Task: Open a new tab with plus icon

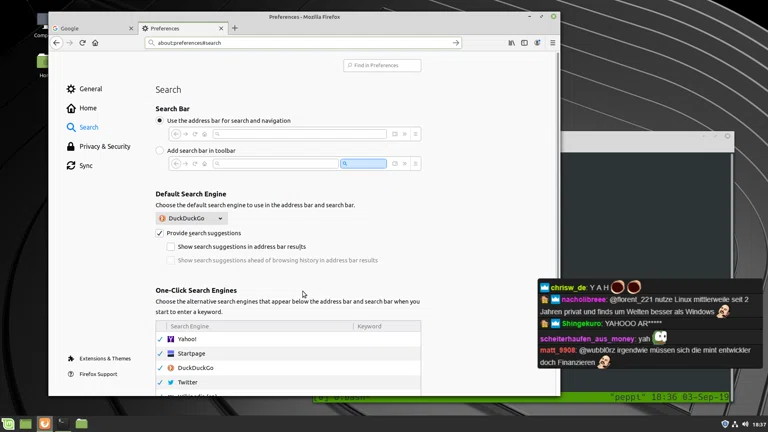Action: (x=235, y=28)
